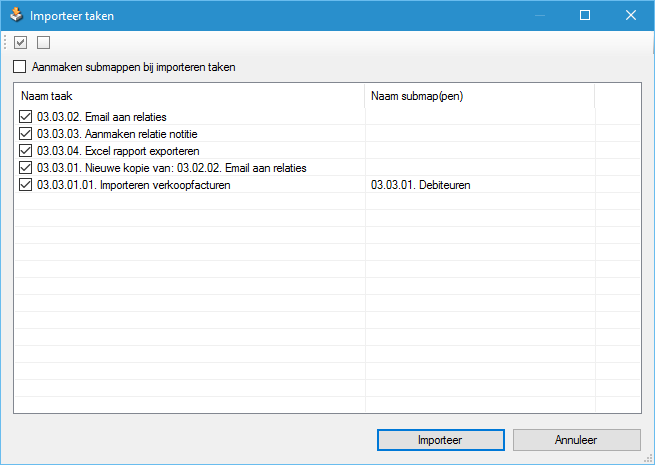Click the resize grip at window corner
Image resolution: width=655 pixels, height=465 pixels.
[649, 459]
